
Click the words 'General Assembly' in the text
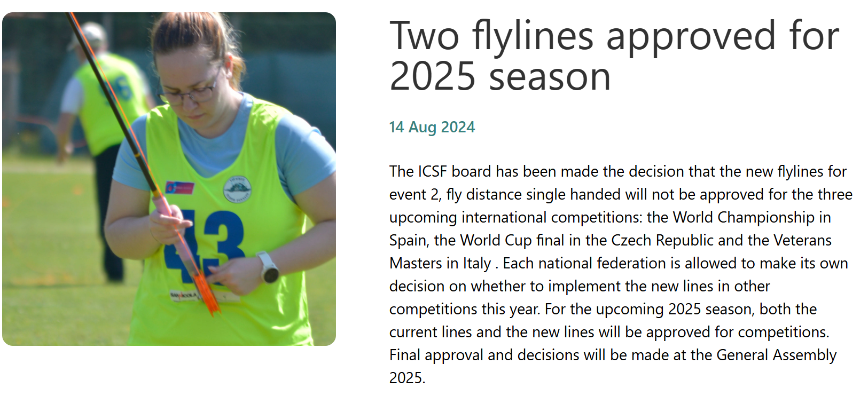click(776, 355)
